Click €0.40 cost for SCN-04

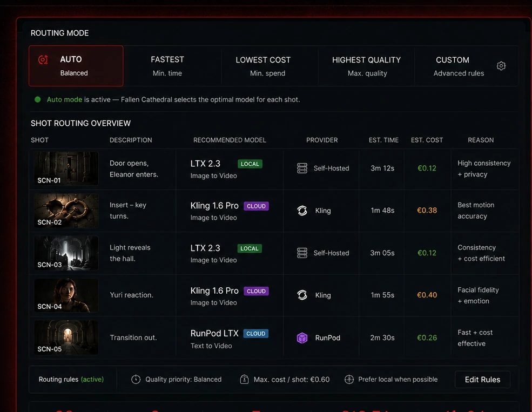click(x=427, y=295)
